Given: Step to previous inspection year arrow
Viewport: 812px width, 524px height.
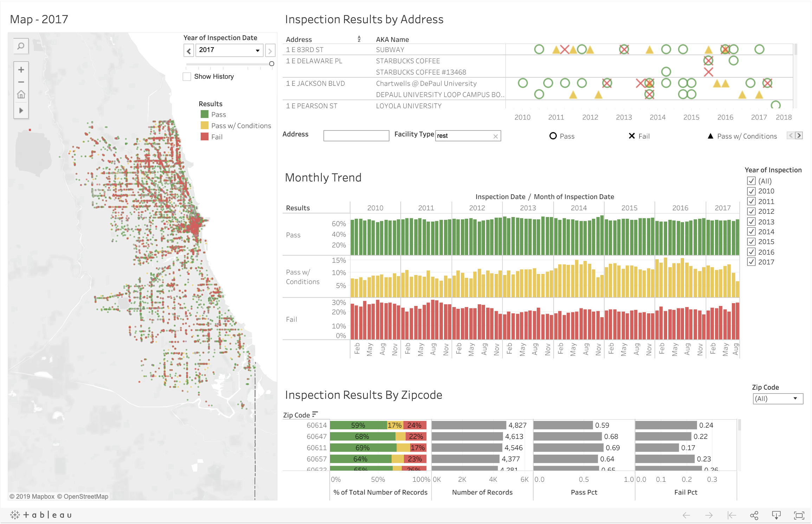Looking at the screenshot, I should coord(189,51).
